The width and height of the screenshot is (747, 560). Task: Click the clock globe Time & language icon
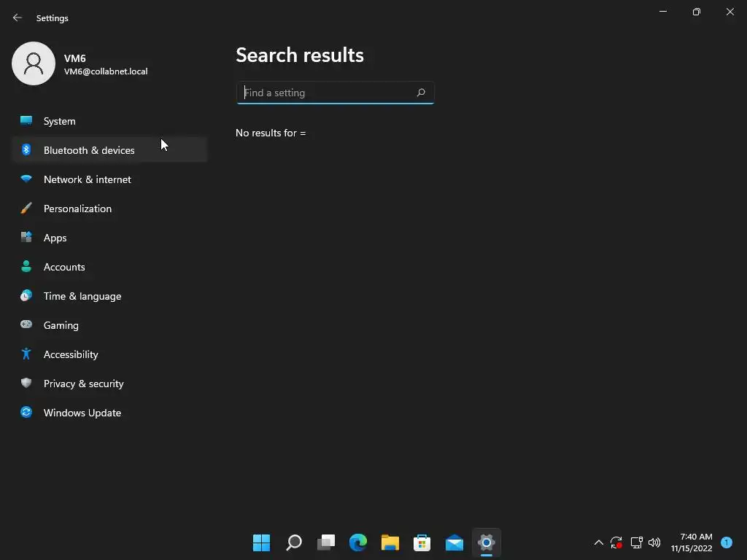click(x=26, y=295)
